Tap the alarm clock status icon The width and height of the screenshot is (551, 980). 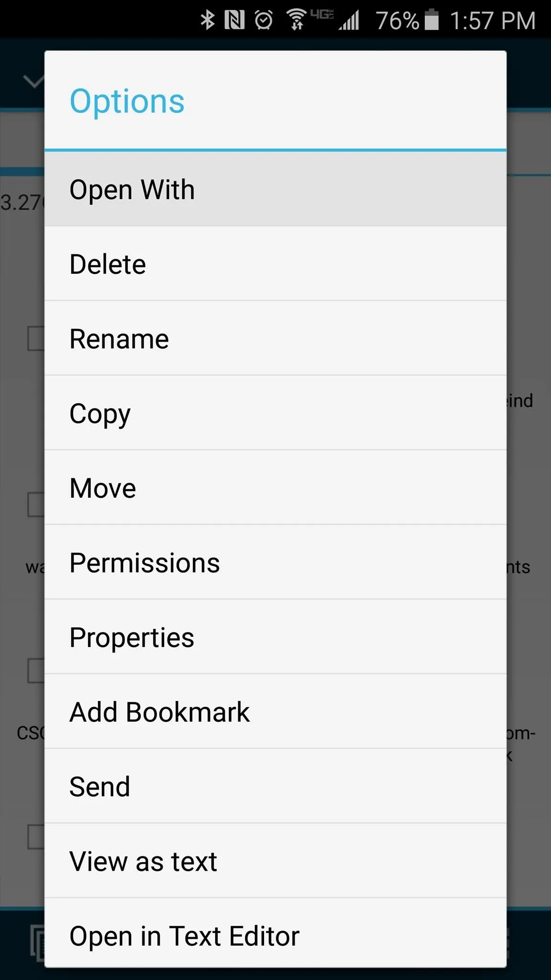tap(264, 20)
